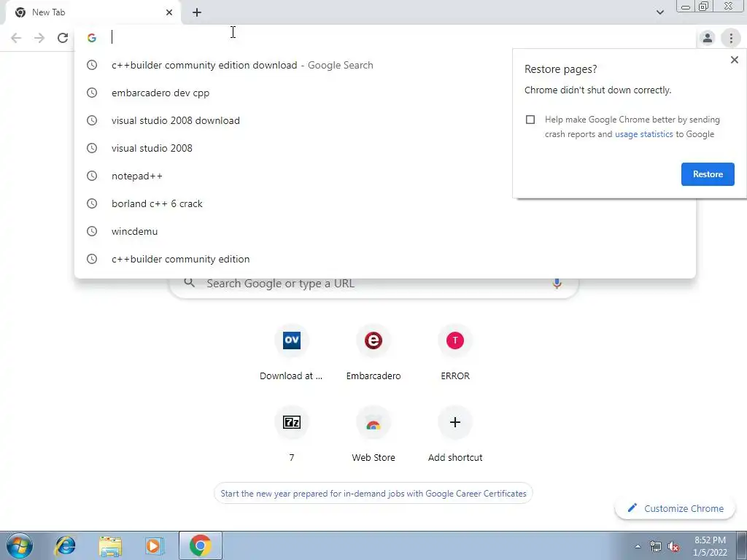The image size is (747, 560).
Task: Open the usage statistics link
Action: (x=643, y=134)
